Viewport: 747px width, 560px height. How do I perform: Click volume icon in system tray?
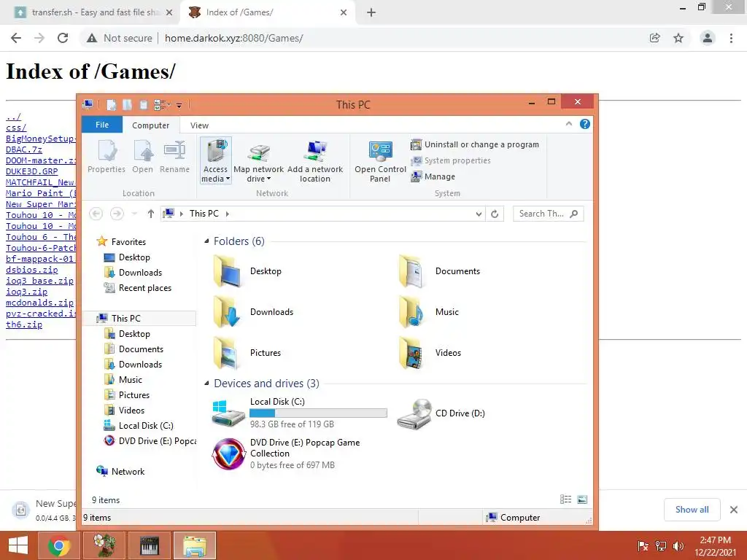coord(678,545)
